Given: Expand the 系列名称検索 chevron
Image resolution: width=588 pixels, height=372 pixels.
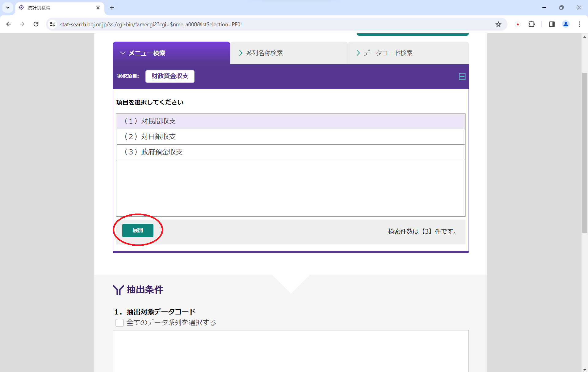Looking at the screenshot, I should pos(240,53).
